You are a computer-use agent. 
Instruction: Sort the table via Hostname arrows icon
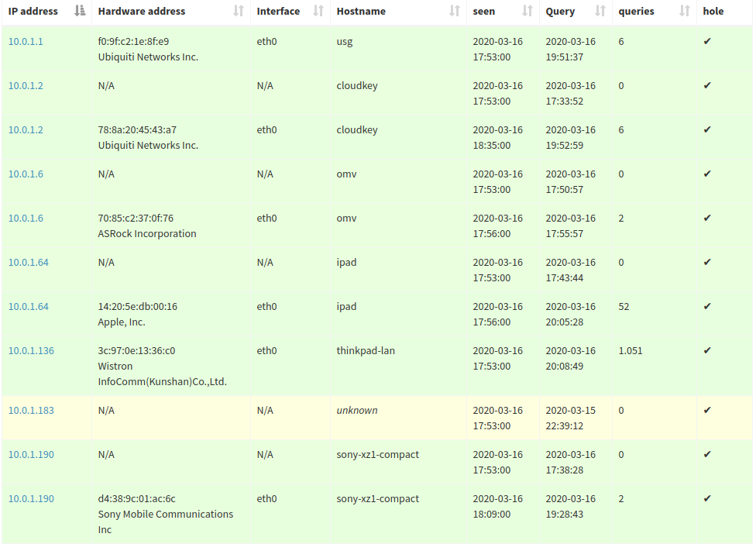click(x=455, y=11)
